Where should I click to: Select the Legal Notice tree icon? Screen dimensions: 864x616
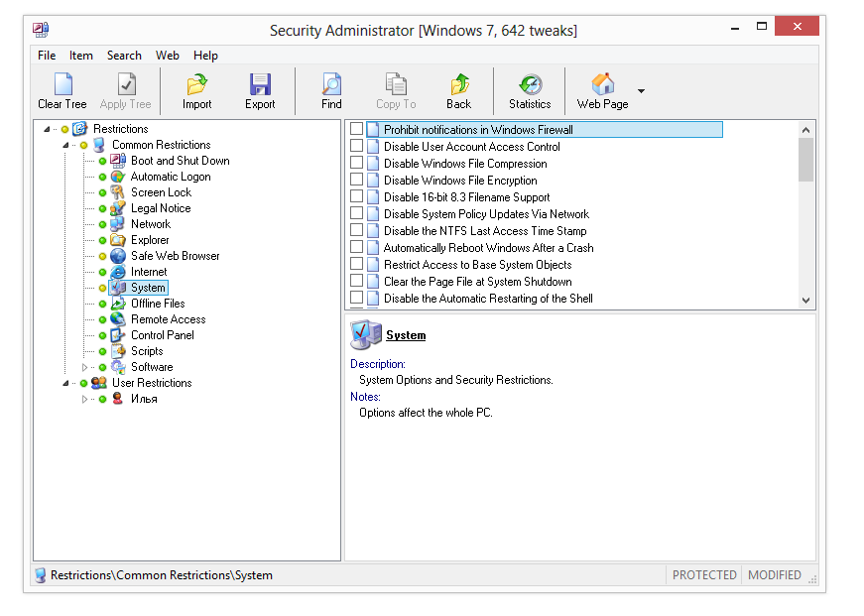coord(118,209)
